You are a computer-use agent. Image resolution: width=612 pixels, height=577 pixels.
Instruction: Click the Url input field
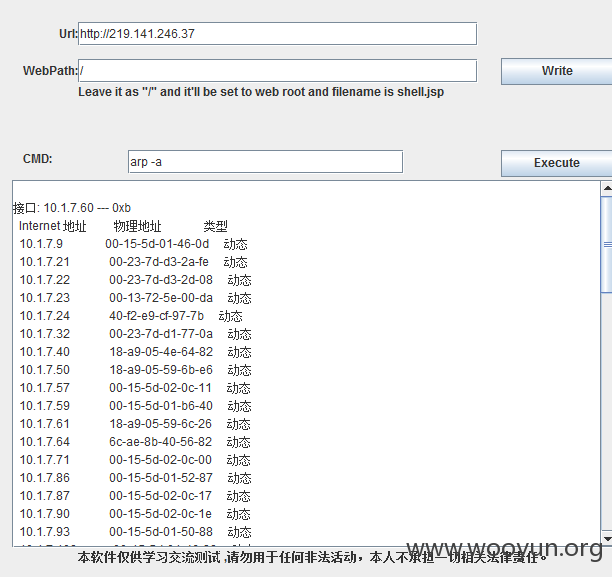point(278,34)
